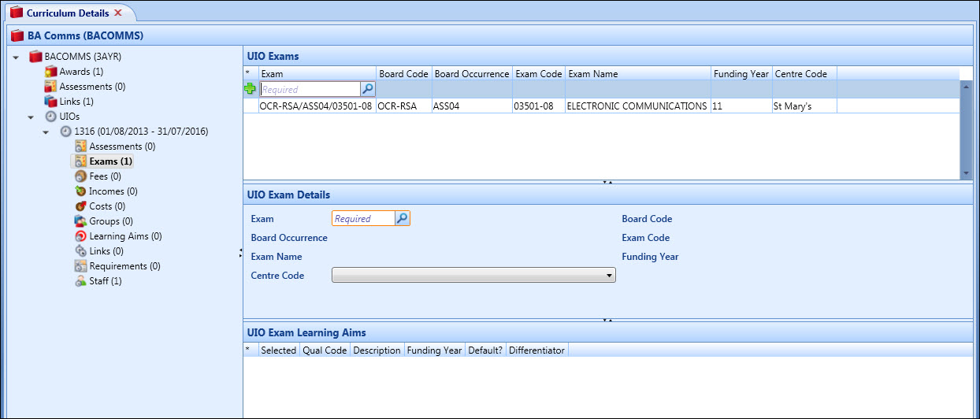Select Costs (0) tree item
980x419 pixels.
[x=106, y=206]
